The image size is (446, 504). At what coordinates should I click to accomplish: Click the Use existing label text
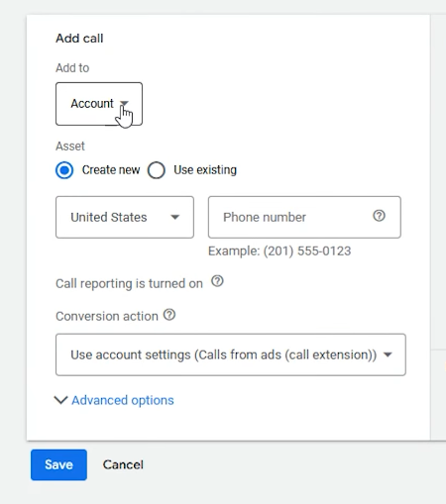tap(205, 170)
